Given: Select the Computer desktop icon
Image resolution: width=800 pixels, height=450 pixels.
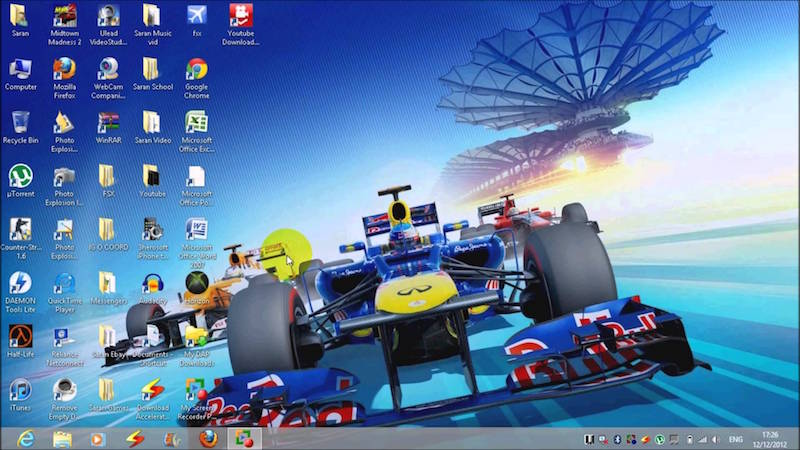Looking at the screenshot, I should tap(20, 74).
